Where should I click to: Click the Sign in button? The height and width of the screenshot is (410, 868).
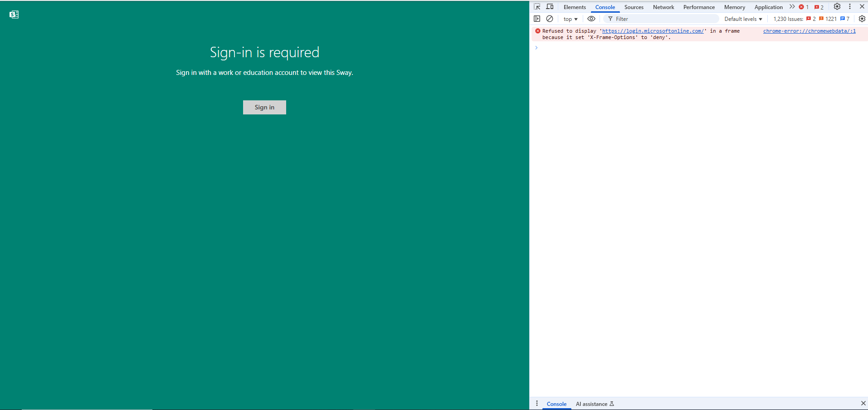pyautogui.click(x=264, y=107)
